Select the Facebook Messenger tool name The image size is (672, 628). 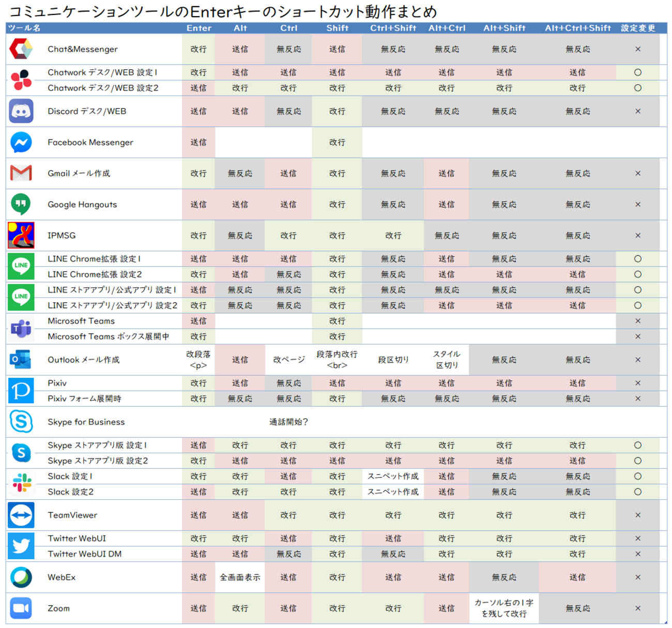click(x=90, y=142)
